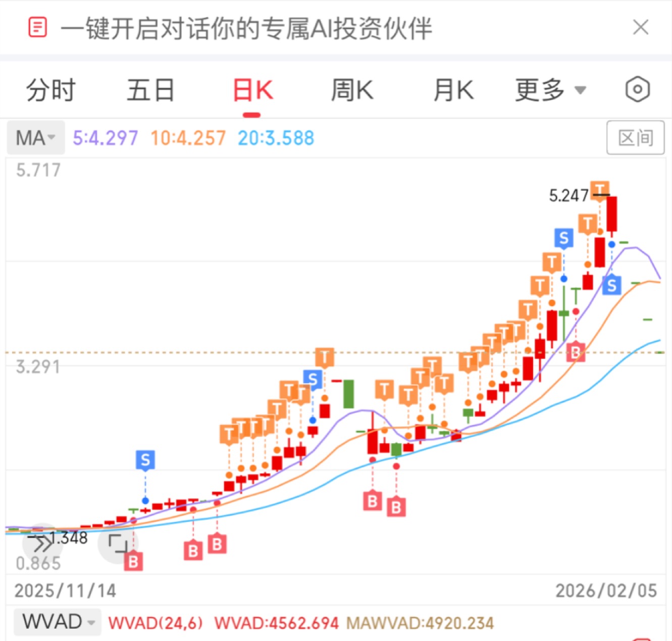Image resolution: width=672 pixels, height=641 pixels.
Task: Click the start date 2025/11/14
Action: 65,591
